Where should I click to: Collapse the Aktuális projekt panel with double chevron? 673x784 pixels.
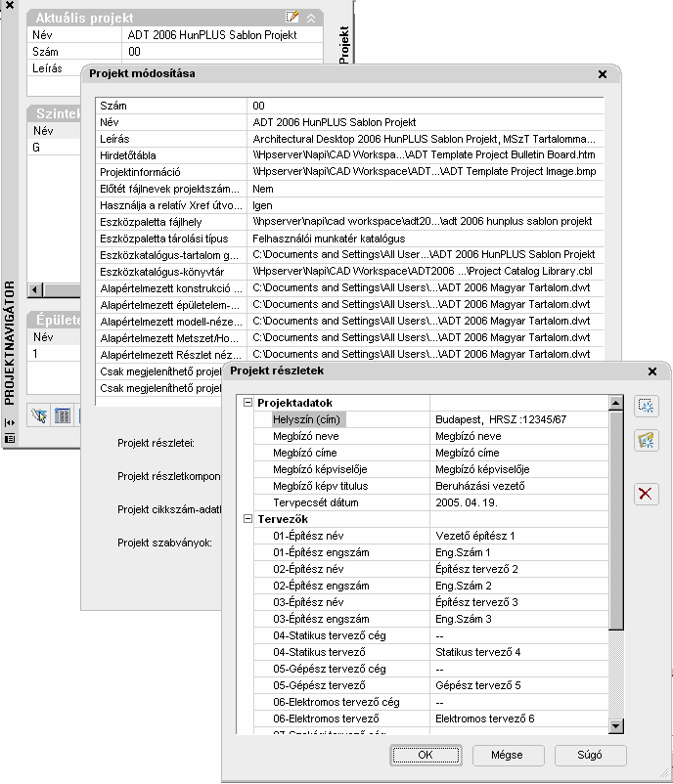[x=311, y=19]
